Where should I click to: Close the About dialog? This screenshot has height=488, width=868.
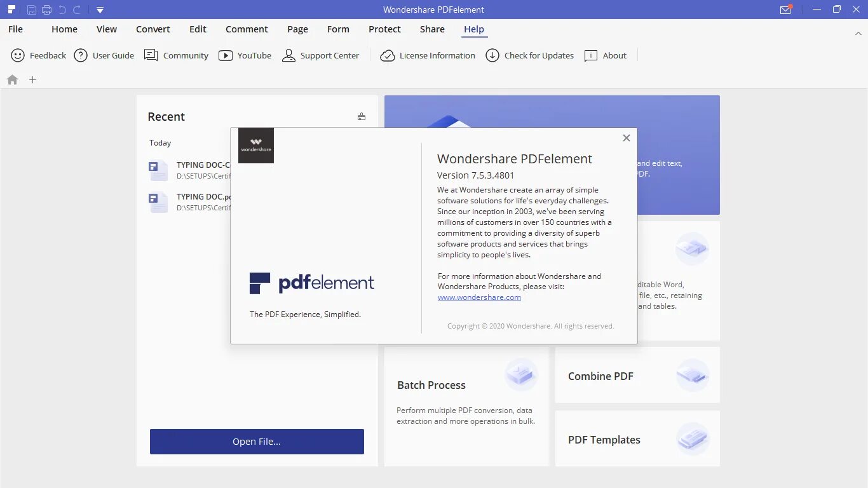(x=627, y=138)
